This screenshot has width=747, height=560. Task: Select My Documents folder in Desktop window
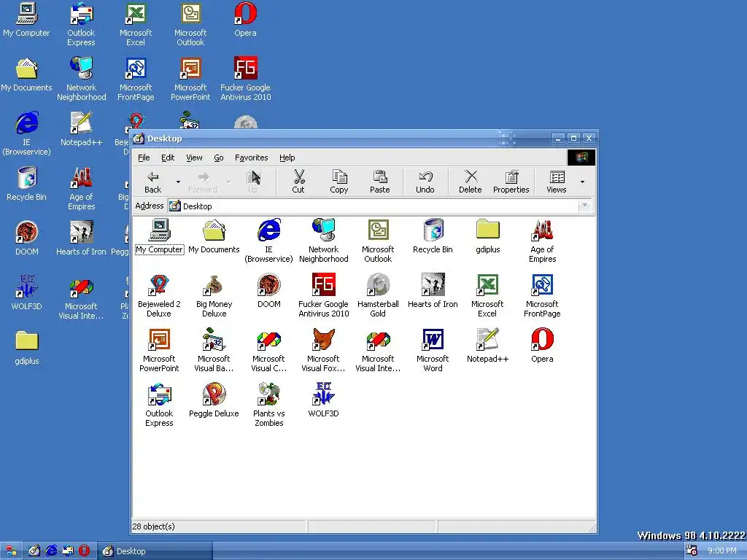[214, 237]
